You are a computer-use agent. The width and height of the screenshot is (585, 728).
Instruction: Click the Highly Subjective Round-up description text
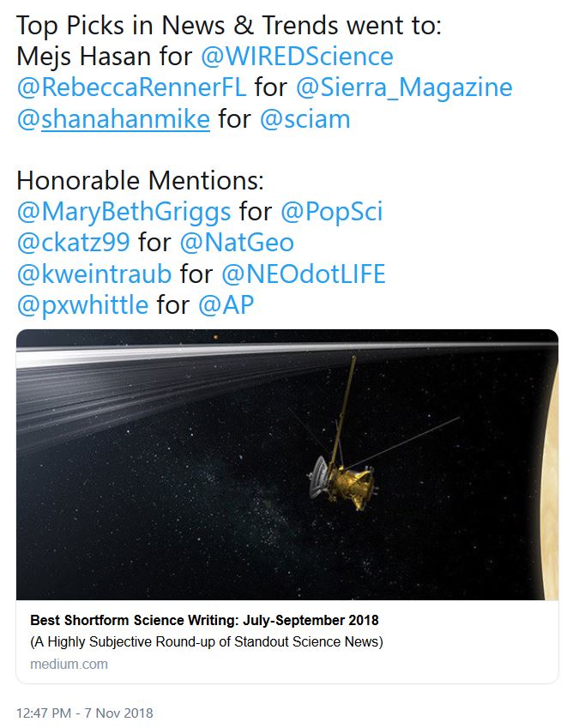point(206,641)
